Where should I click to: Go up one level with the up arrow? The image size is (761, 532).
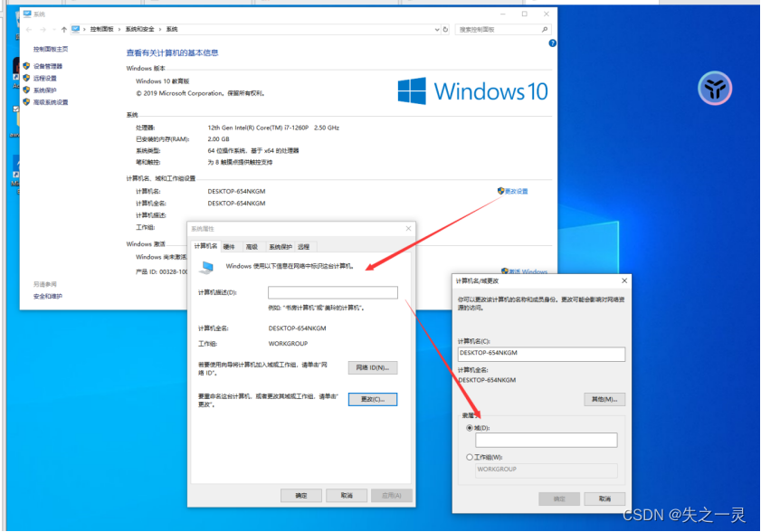[x=64, y=30]
